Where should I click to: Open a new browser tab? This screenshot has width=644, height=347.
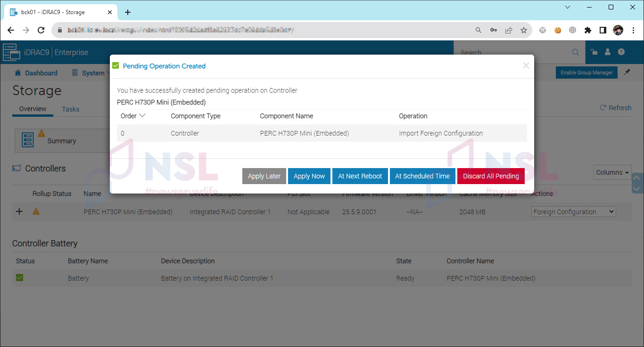click(127, 12)
